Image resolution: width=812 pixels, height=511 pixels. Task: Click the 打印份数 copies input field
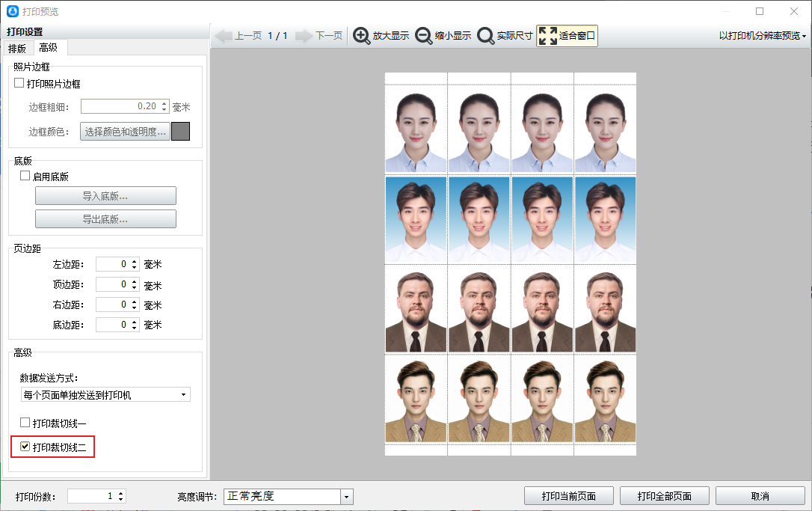pyautogui.click(x=91, y=496)
